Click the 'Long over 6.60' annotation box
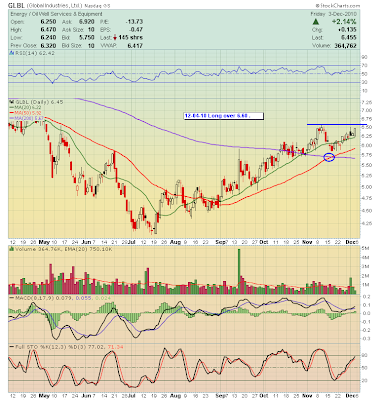Viewport: 380px width, 400px height. 224,116
